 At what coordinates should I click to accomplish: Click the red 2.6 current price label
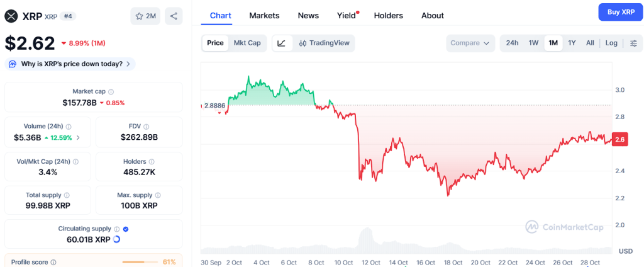(x=620, y=140)
